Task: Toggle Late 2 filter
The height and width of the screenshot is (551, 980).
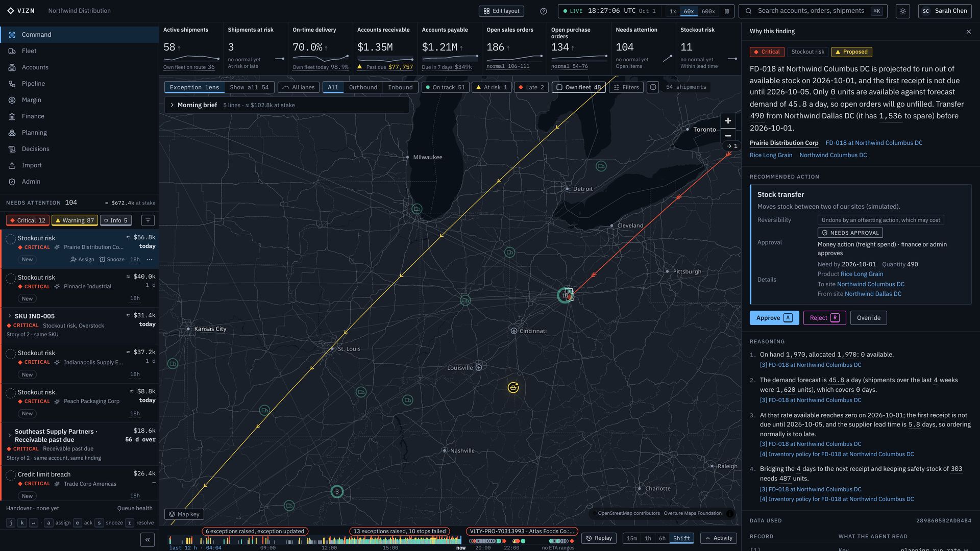Action: [x=531, y=87]
